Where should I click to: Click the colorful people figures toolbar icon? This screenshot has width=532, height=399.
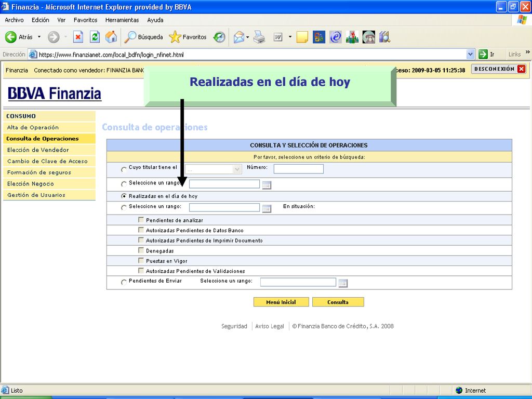point(352,37)
